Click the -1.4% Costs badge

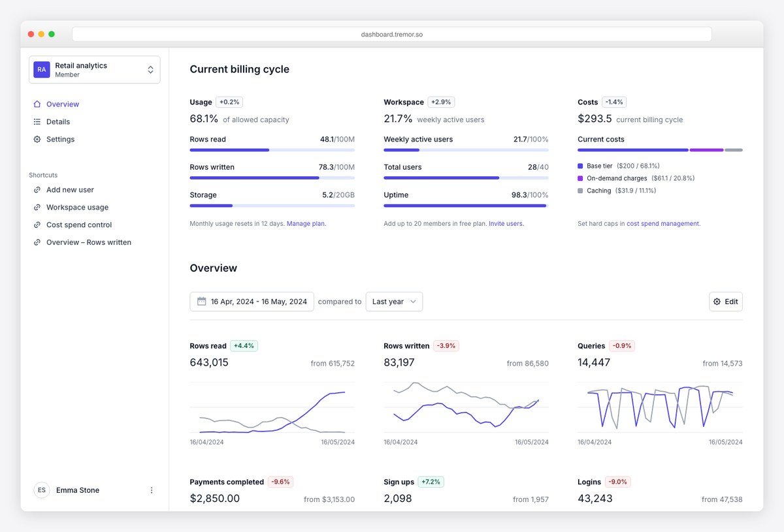[x=614, y=102]
